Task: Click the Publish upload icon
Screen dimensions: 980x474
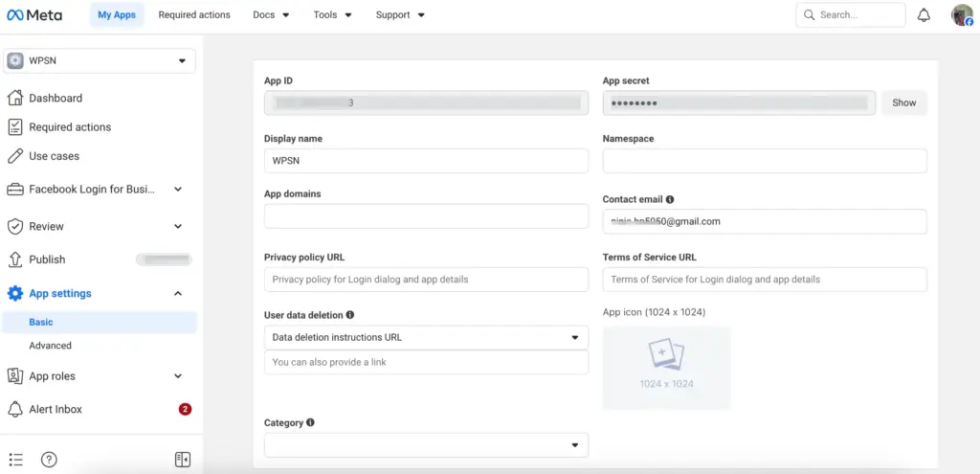Action: tap(15, 260)
